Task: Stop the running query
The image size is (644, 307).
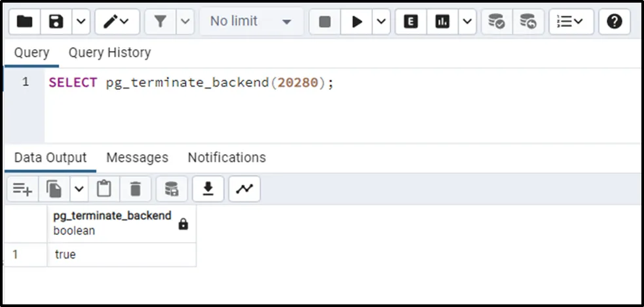Action: click(324, 22)
